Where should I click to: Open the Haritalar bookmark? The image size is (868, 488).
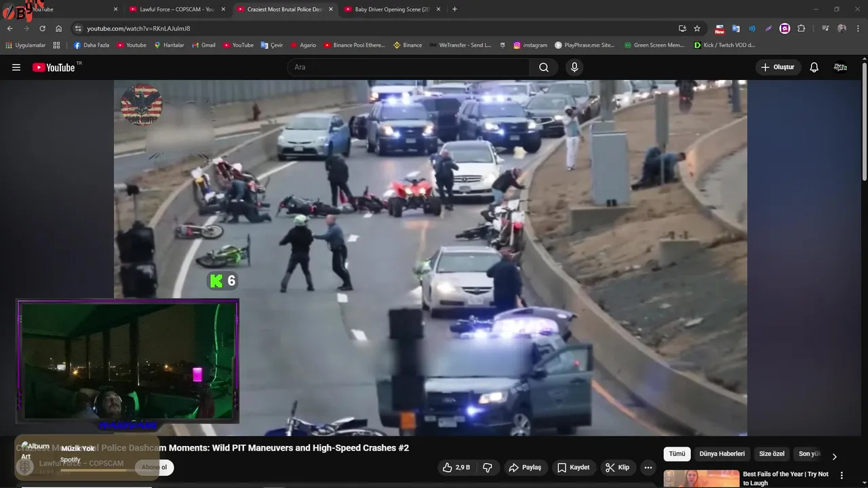169,45
